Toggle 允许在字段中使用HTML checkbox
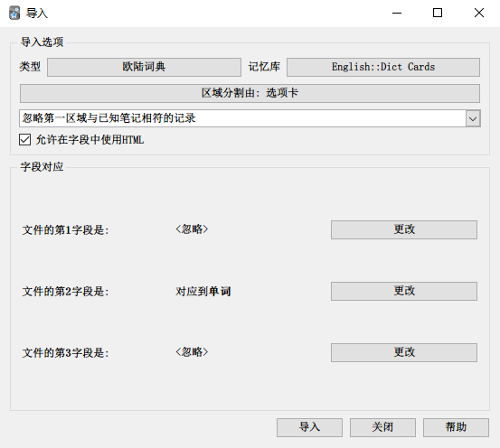Screen dimensions: 500x448 tap(25, 140)
